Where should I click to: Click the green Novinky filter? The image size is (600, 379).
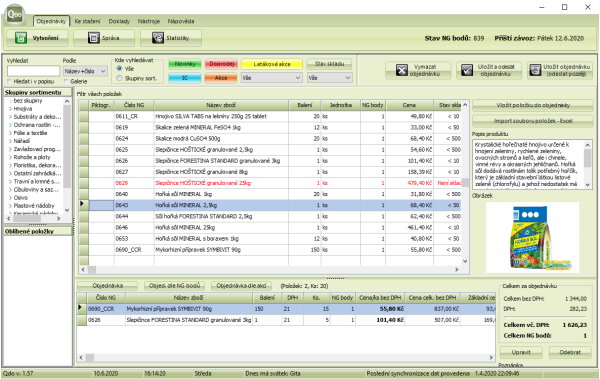click(185, 64)
